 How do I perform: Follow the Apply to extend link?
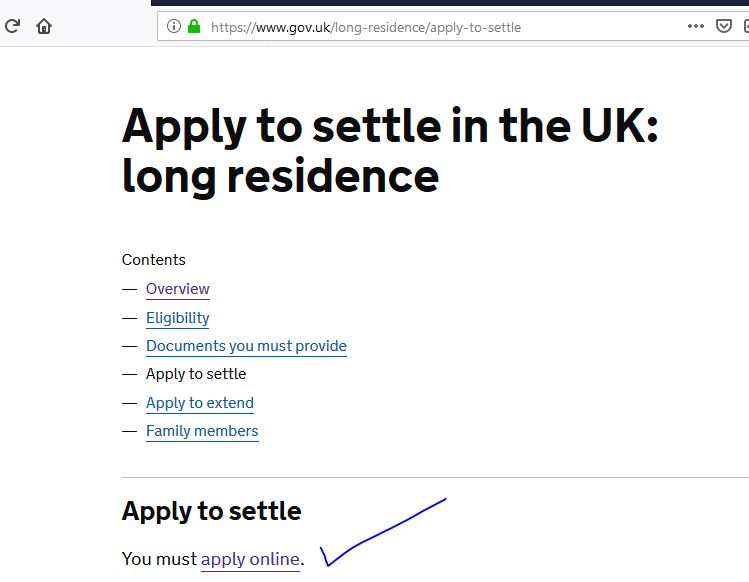tap(200, 403)
